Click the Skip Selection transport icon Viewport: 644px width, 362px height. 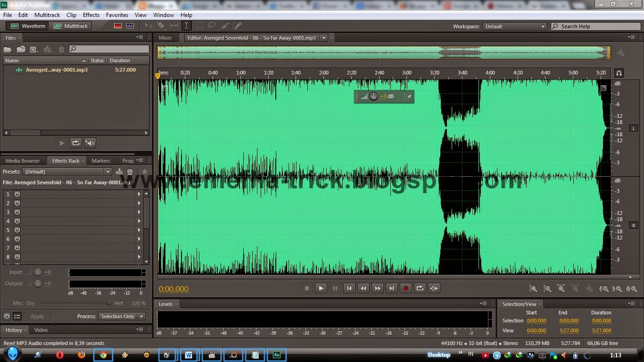point(434,288)
